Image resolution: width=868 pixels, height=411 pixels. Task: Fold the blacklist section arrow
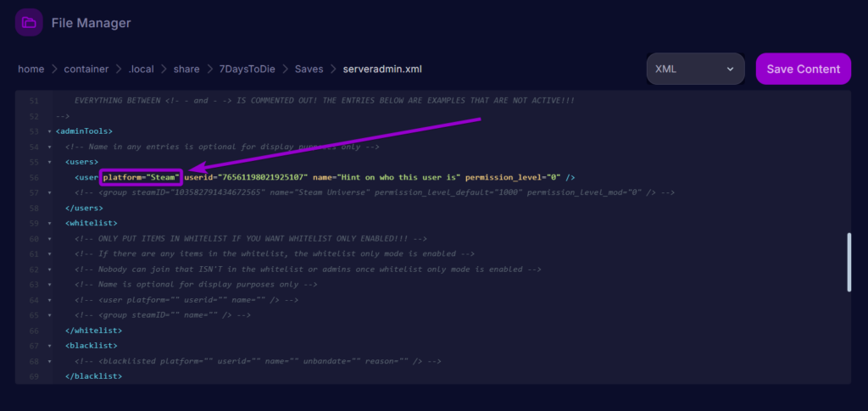click(50, 346)
